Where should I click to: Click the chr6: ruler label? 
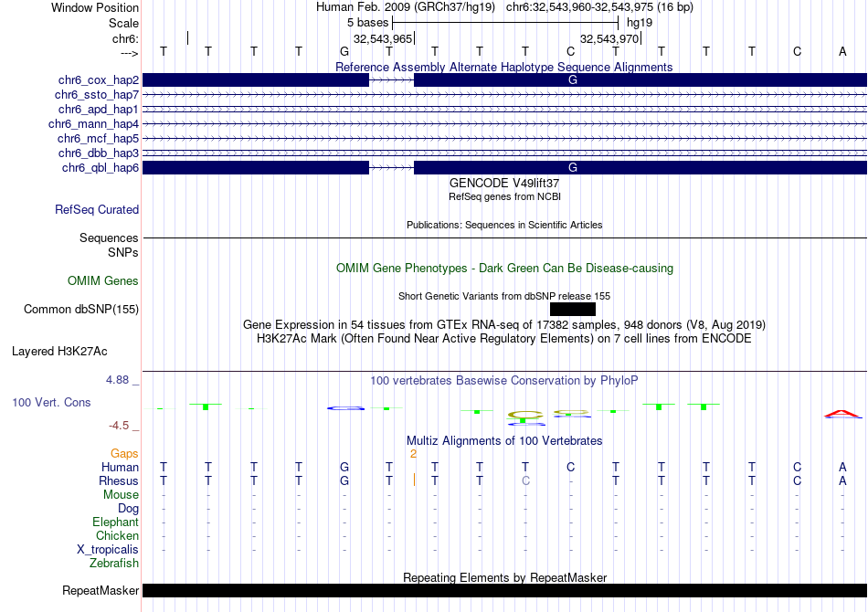pyautogui.click(x=126, y=38)
